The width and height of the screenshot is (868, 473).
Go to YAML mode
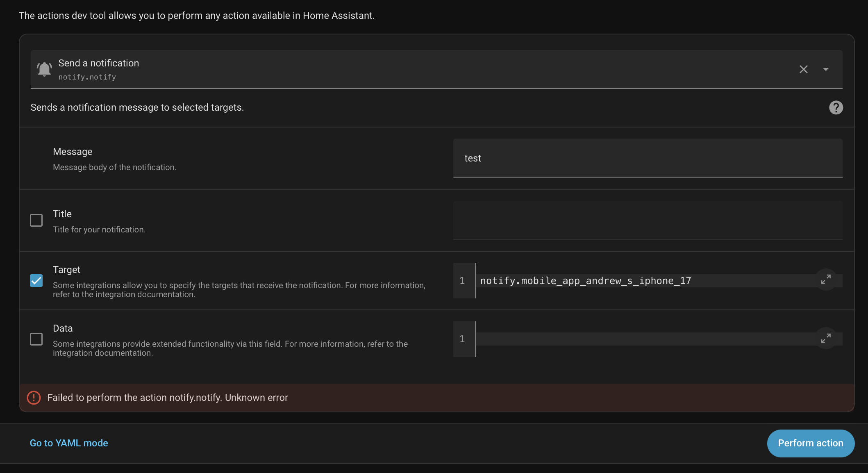point(68,443)
